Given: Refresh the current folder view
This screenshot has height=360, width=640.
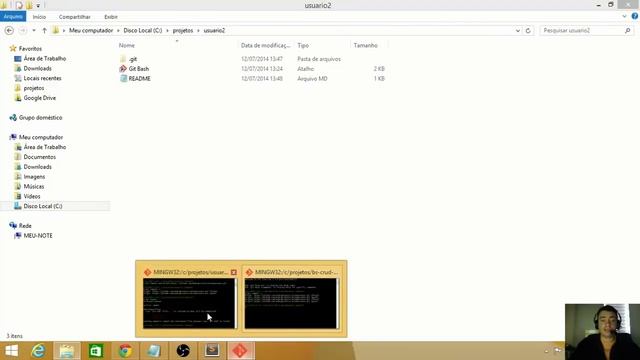Looking at the screenshot, I should pyautogui.click(x=528, y=31).
